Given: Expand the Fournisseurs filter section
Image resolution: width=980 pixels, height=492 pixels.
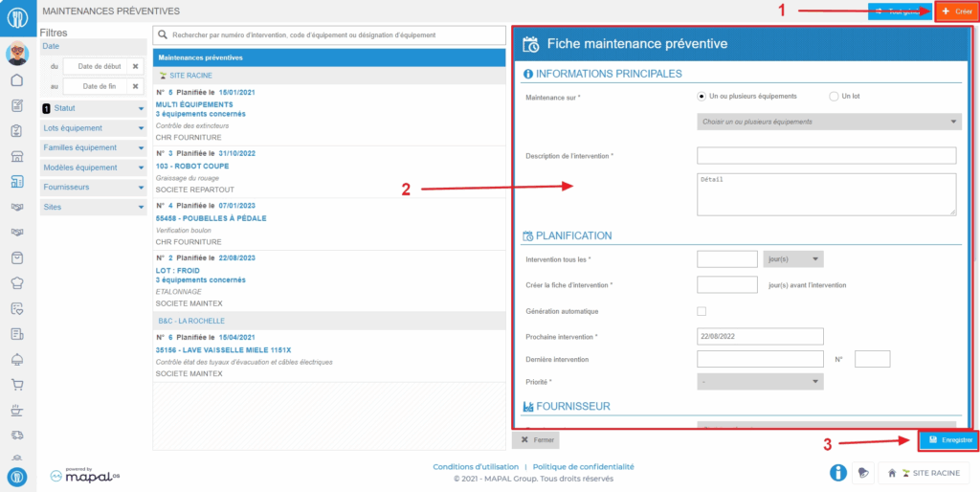Looking at the screenshot, I should click(x=93, y=187).
